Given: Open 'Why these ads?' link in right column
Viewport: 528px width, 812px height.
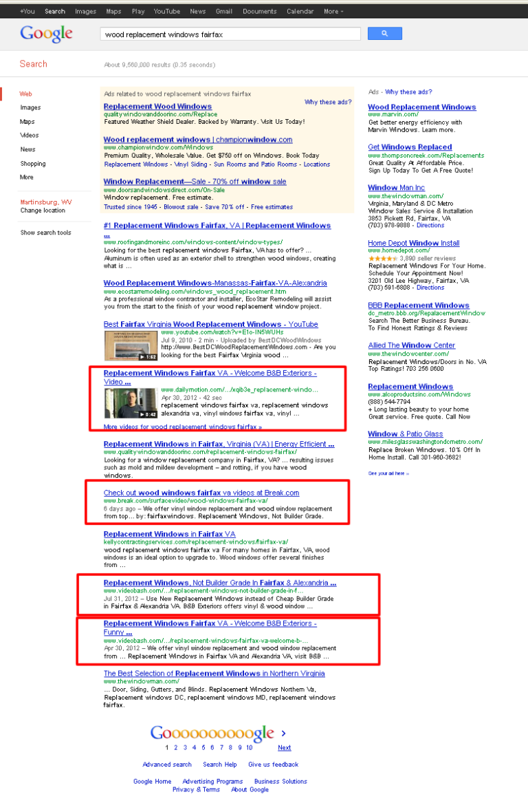Looking at the screenshot, I should pos(408,92).
